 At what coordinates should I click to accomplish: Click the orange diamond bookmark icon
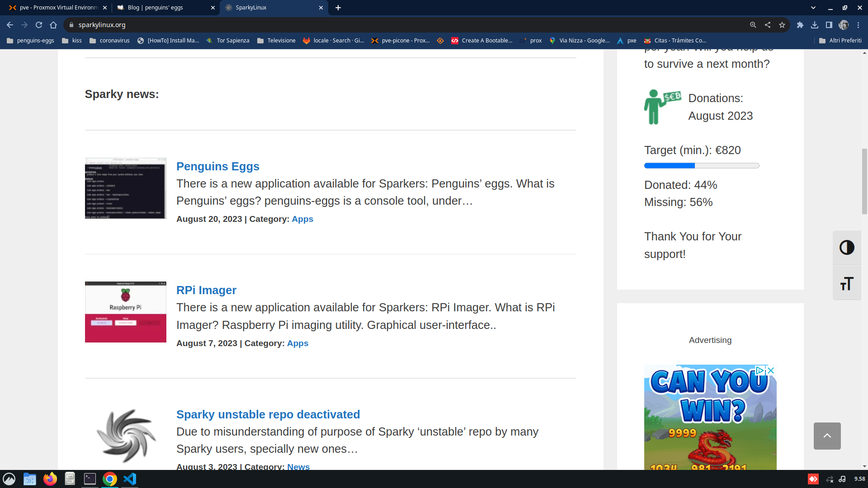(440, 41)
